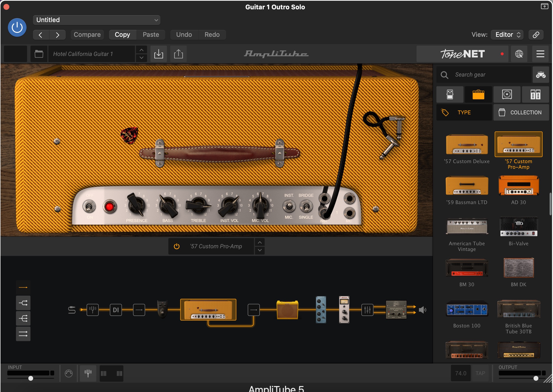Select the wah pedal in signal chain
Image resolution: width=553 pixels, height=392 pixels.
coord(162,309)
